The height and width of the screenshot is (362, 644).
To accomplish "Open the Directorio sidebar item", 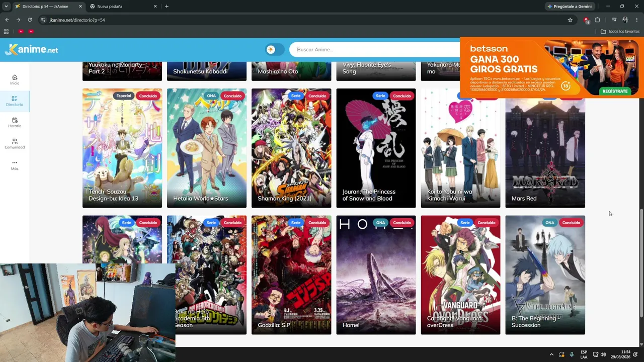I will pos(15,101).
